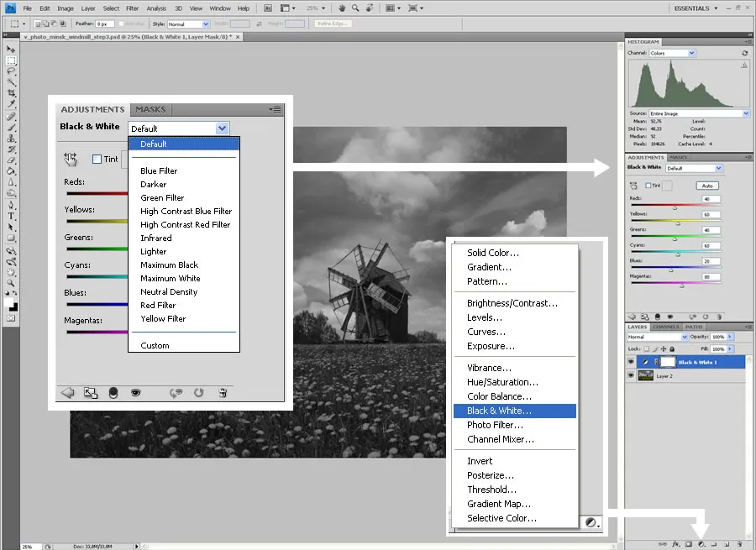Click the Rotate View icon in application bar
Viewport: 756px width, 550px height.
(370, 8)
